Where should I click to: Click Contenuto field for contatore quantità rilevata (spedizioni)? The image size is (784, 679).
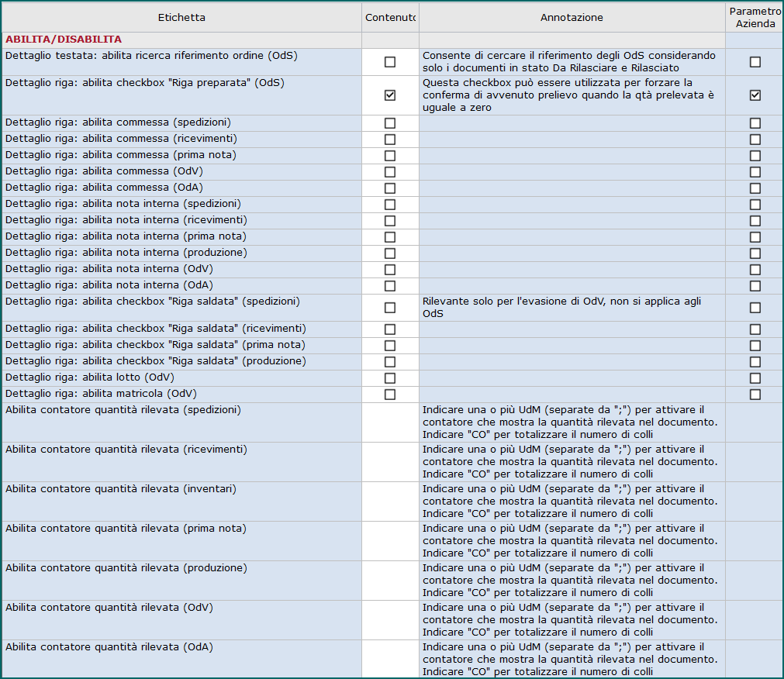(x=390, y=422)
